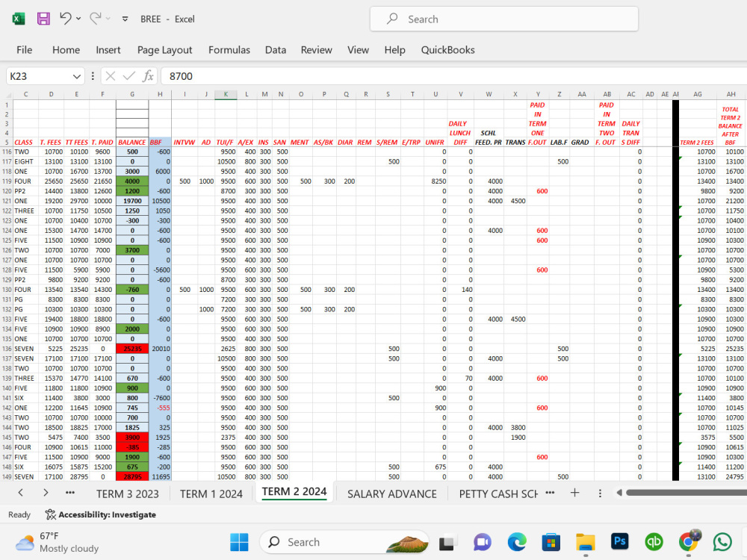Click the Undo arrow icon
747x560 pixels.
[65, 19]
